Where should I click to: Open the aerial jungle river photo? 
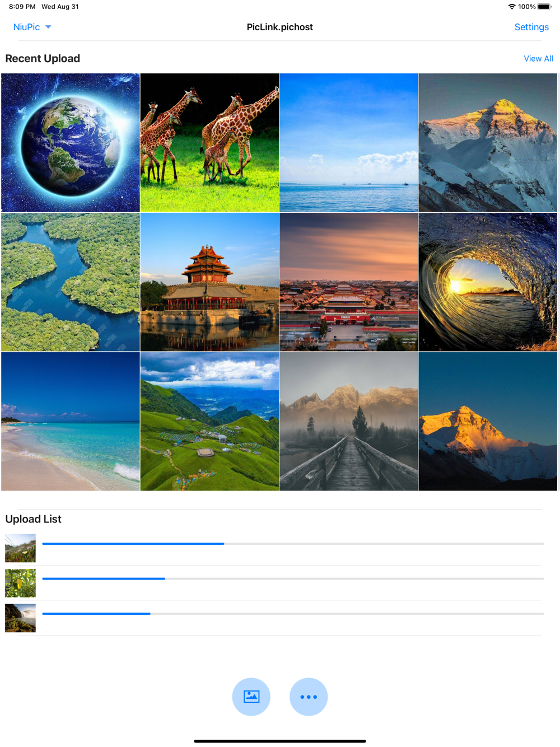click(x=71, y=282)
